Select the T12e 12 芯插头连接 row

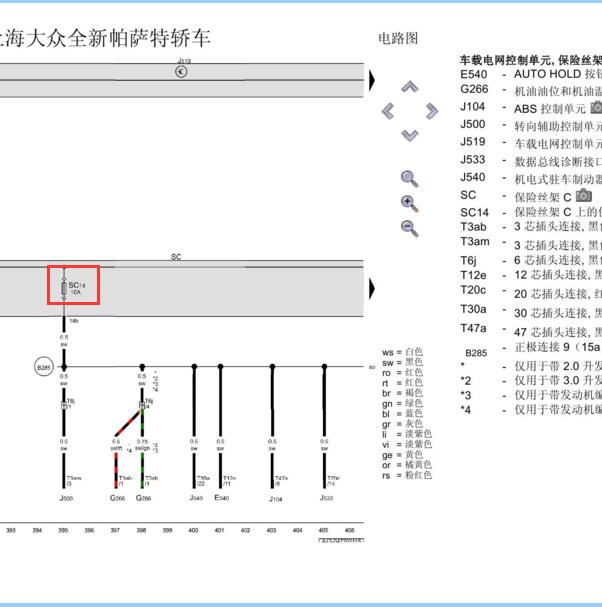531,275
